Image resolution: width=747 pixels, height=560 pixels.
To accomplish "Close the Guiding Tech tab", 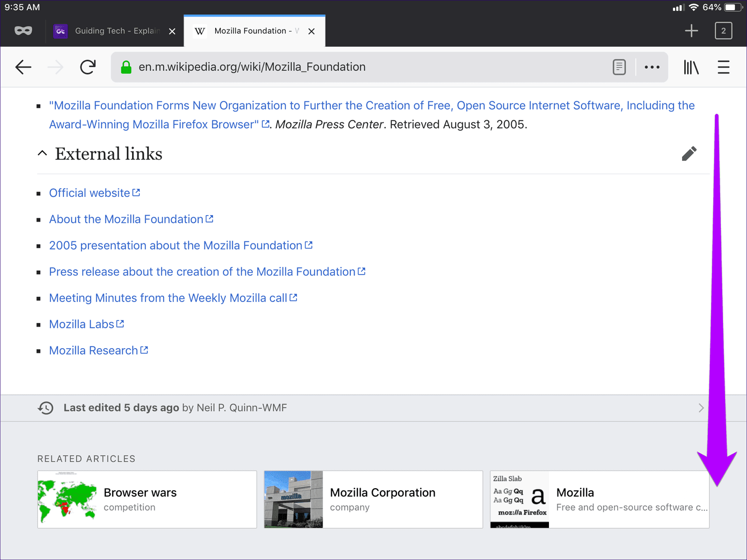I will (x=172, y=31).
